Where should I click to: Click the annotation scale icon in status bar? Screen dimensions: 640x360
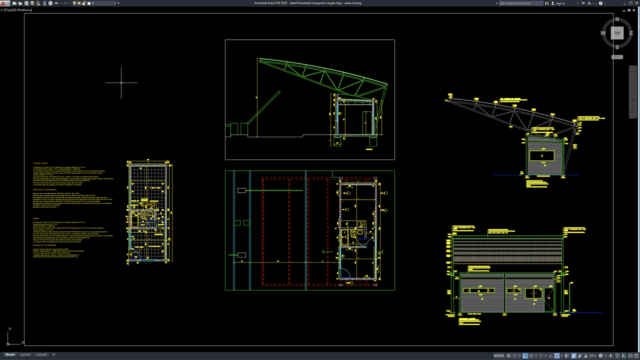[586, 356]
